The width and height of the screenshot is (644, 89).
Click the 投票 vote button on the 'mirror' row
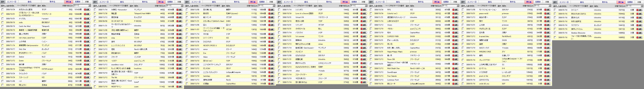271,49
